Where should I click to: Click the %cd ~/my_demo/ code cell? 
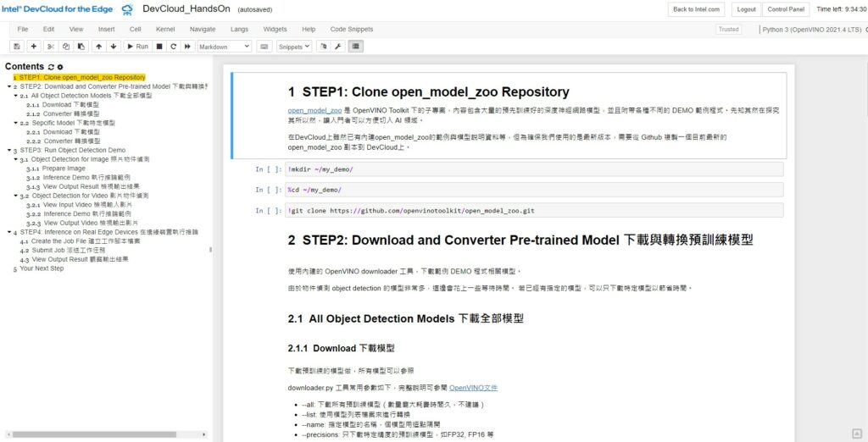[534, 190]
